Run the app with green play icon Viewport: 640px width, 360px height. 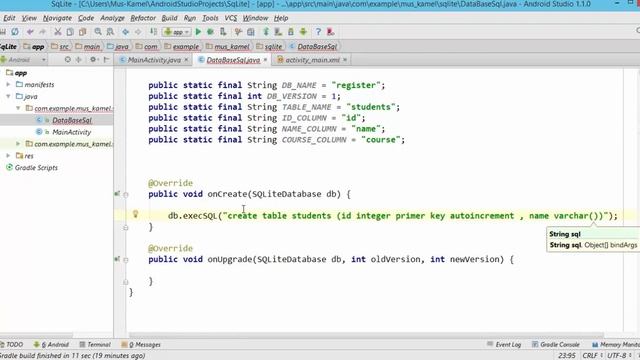pos(198,32)
